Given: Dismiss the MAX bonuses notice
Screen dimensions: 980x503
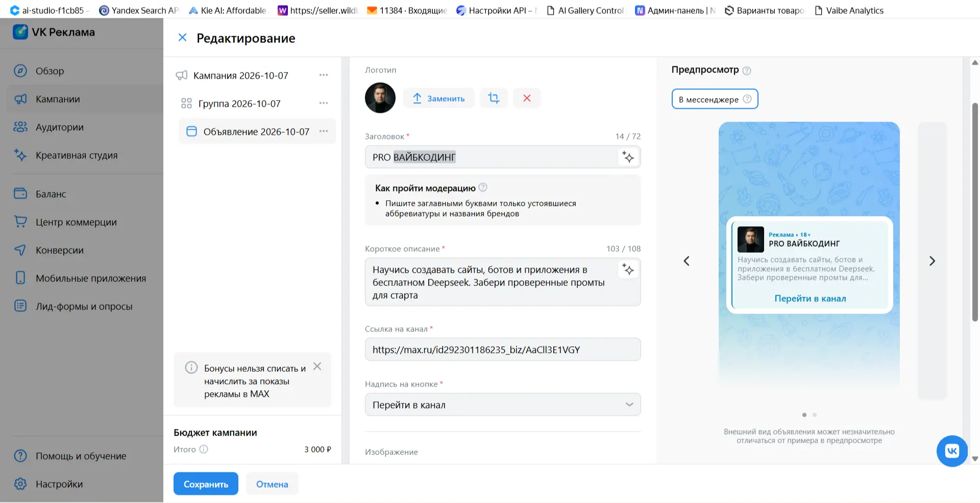Looking at the screenshot, I should [317, 366].
